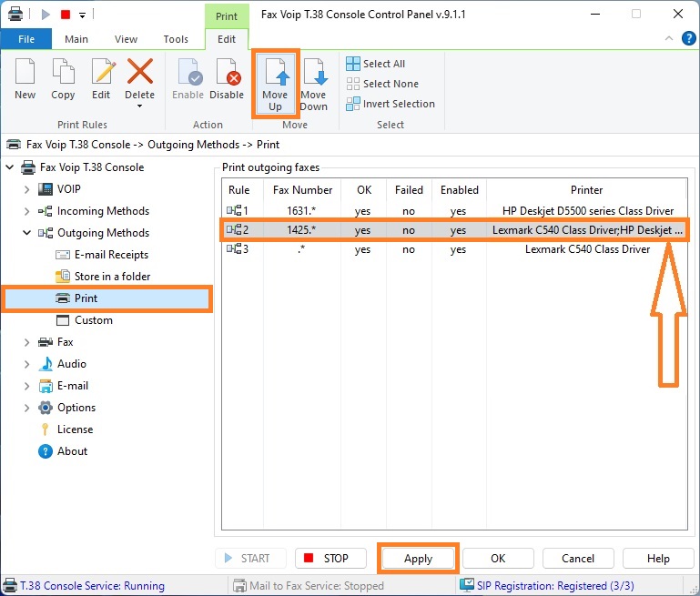700x596 pixels.
Task: Click the quick access printer icon
Action: tap(15, 15)
